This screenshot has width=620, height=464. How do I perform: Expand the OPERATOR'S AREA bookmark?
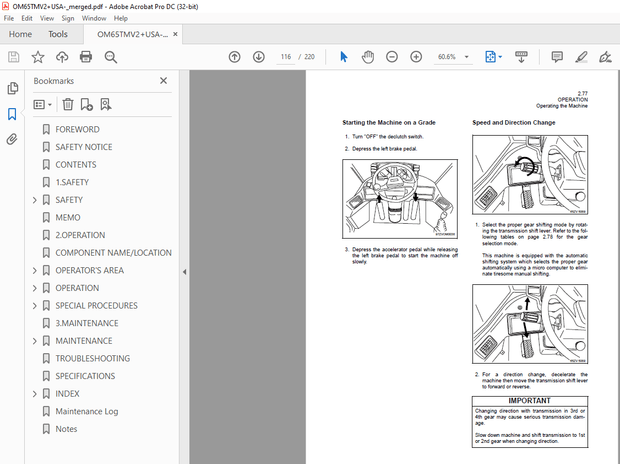[x=35, y=271]
